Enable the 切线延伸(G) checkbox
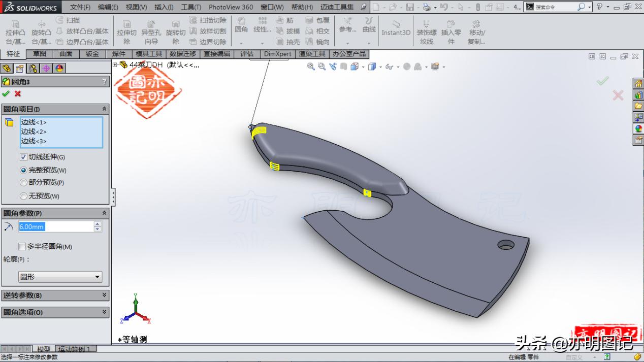This screenshot has height=362, width=644. point(23,157)
